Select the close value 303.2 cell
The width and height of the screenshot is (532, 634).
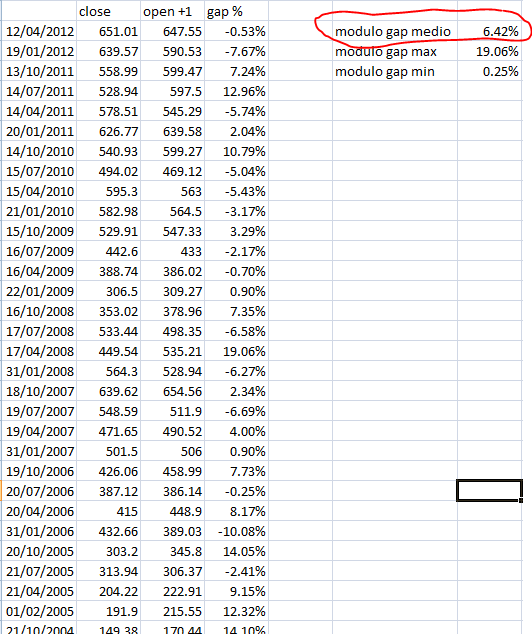pos(108,551)
